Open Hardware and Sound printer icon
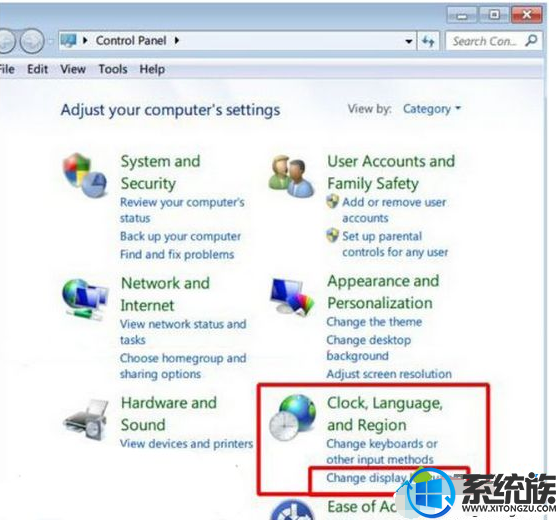The width and height of the screenshot is (556, 521). (x=85, y=420)
